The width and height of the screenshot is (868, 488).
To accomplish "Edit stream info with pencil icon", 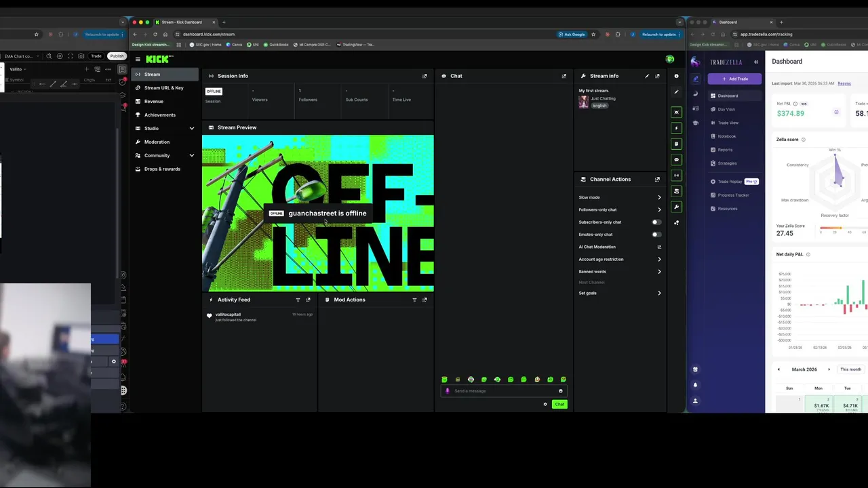I will [x=647, y=76].
